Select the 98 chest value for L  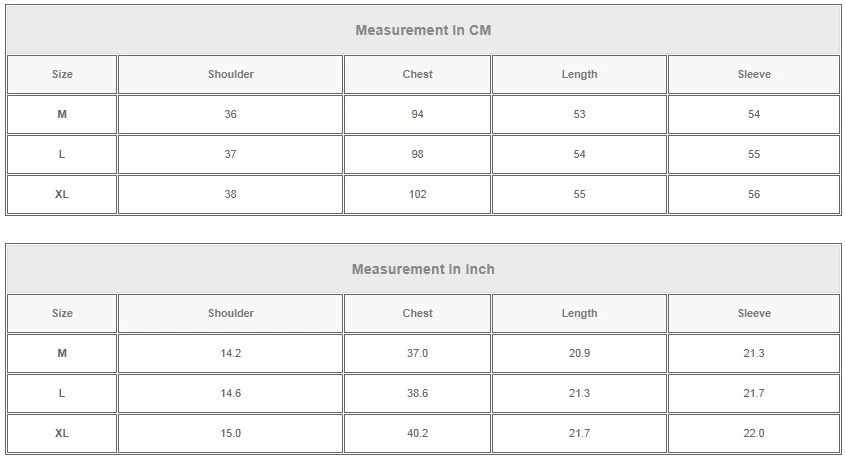point(418,154)
